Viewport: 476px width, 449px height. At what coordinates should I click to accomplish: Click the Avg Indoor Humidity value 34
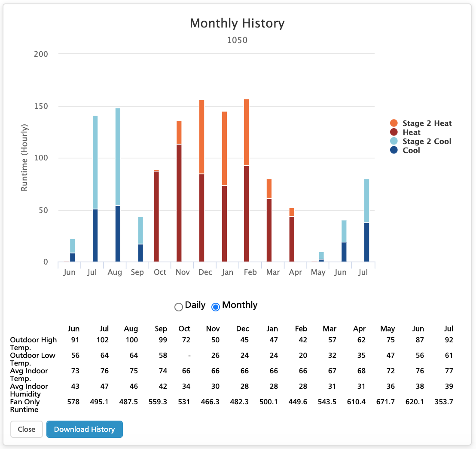point(186,386)
